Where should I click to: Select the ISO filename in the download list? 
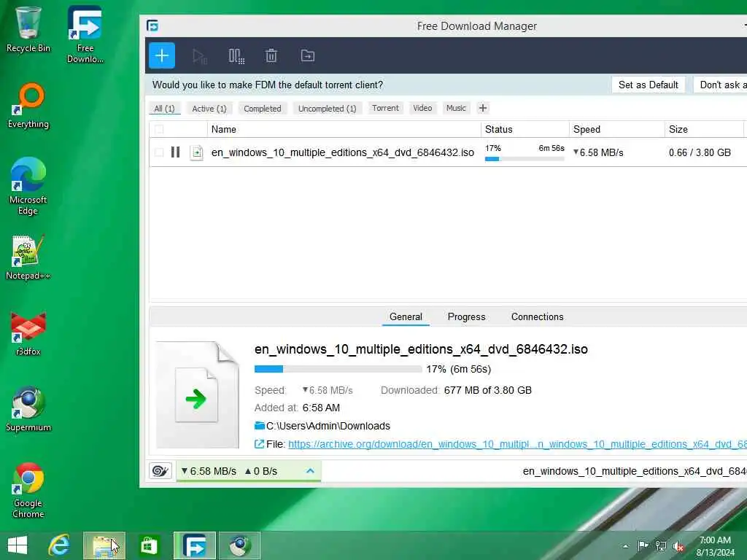[x=343, y=152]
